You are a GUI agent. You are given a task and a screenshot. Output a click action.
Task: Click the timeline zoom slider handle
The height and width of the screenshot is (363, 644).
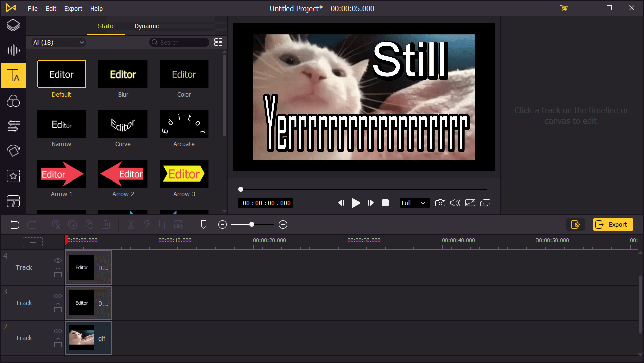(x=252, y=225)
